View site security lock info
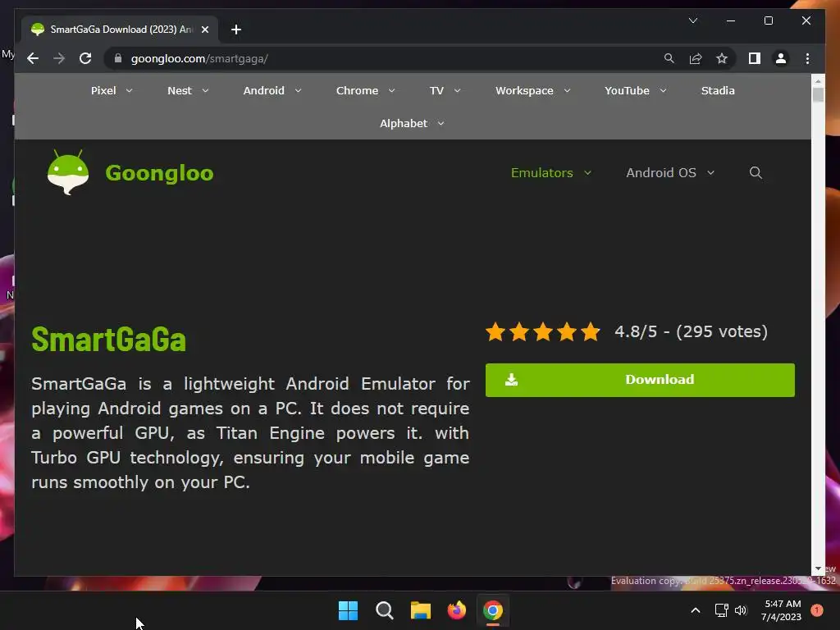Image resolution: width=840 pixels, height=630 pixels. point(118,58)
